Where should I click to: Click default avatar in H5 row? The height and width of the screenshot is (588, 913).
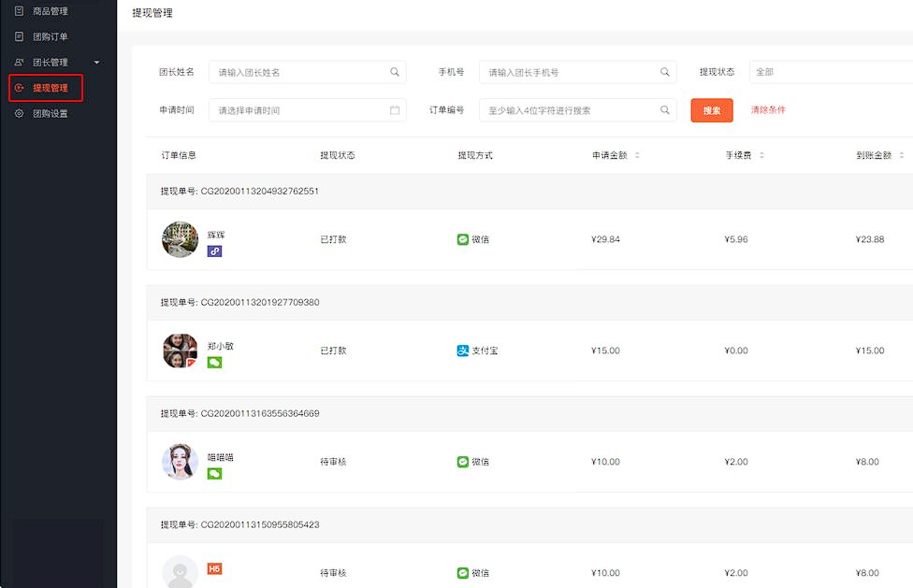pyautogui.click(x=180, y=572)
